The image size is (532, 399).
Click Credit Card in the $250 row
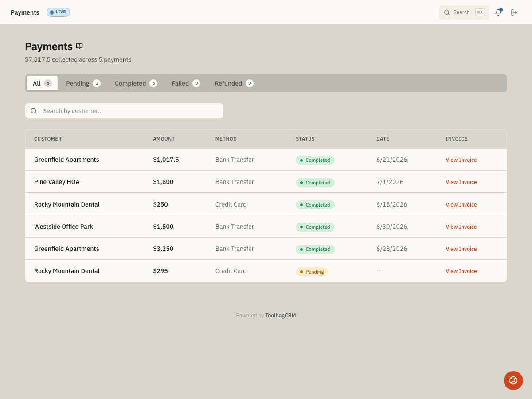231,204
